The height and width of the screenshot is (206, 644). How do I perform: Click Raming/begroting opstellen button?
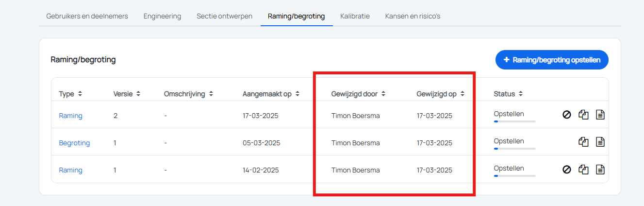coord(552,60)
